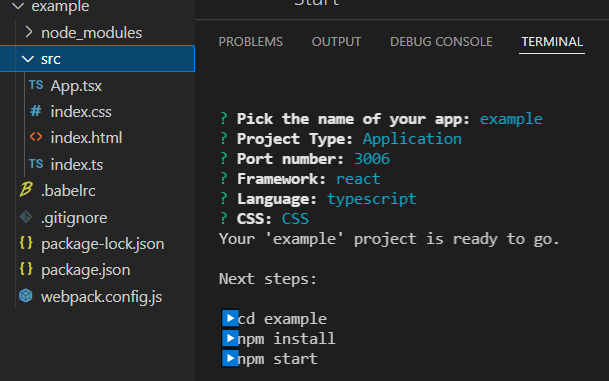Click the Babel icon beside .babelrc
The width and height of the screenshot is (609, 381).
coord(26,190)
